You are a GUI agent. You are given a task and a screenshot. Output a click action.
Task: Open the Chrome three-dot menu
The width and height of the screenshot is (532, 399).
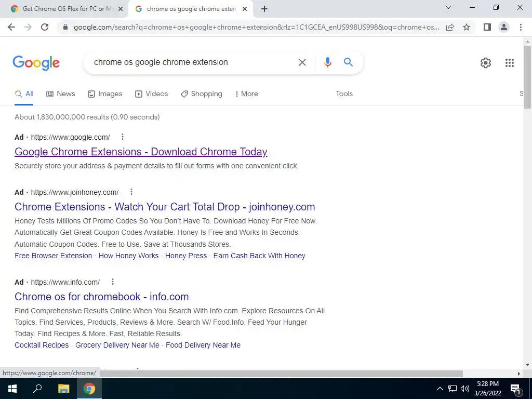pos(521,27)
